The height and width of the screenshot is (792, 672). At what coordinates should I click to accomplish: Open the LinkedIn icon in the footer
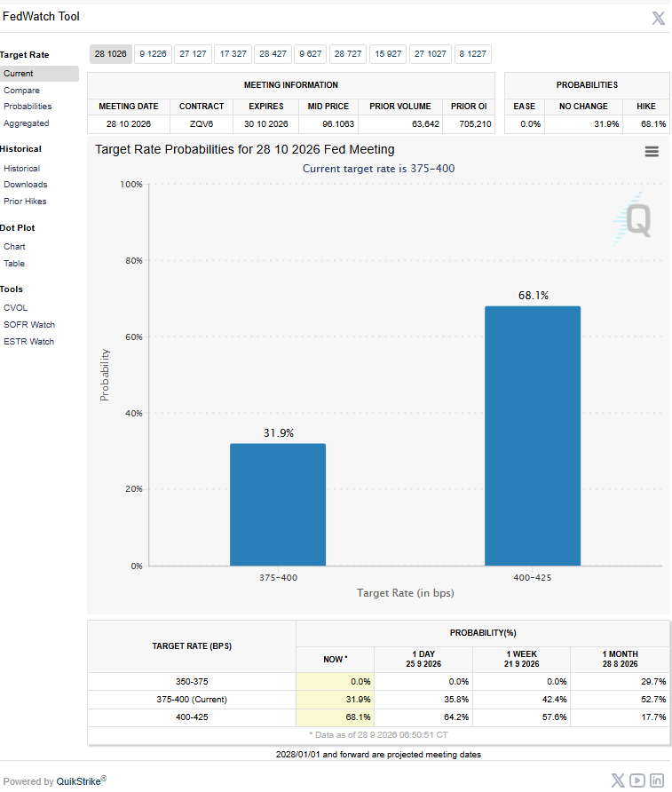(x=656, y=780)
